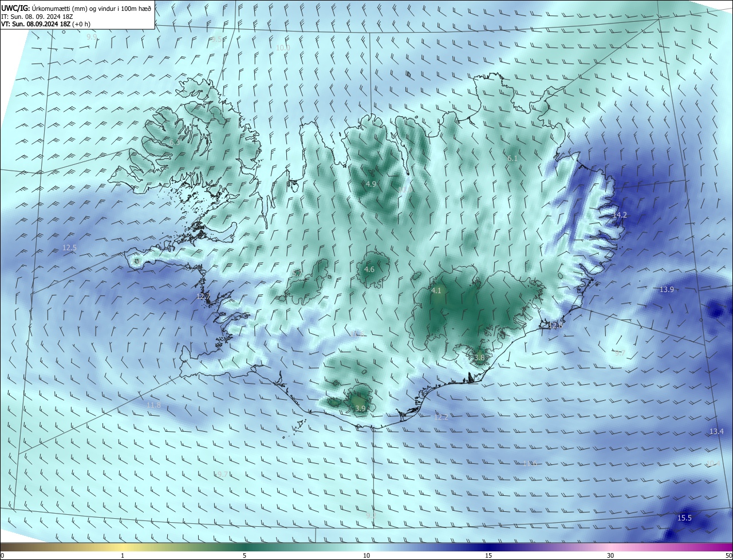Click the '1' tick on the color scale

pos(123,555)
